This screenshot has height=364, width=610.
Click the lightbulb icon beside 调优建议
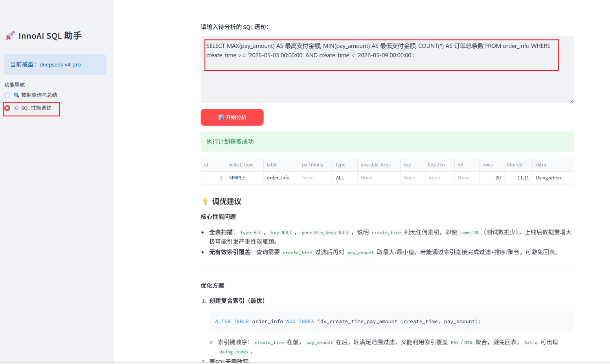[x=205, y=201]
